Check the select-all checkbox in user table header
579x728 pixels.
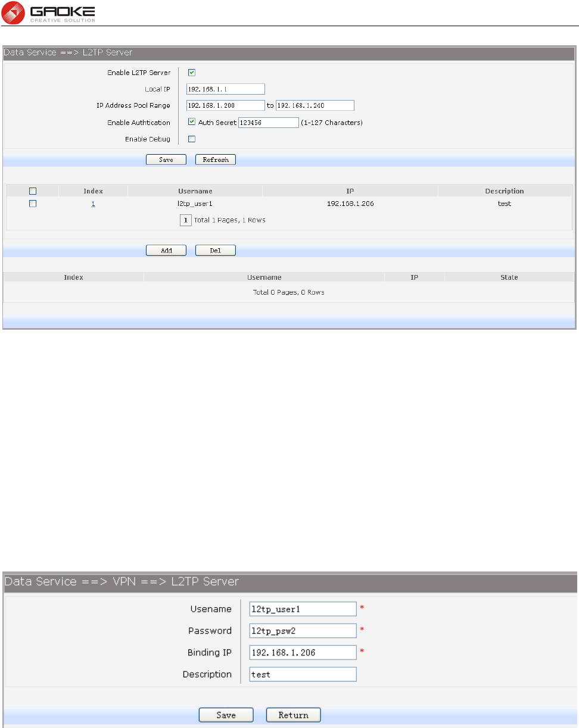tap(33, 191)
